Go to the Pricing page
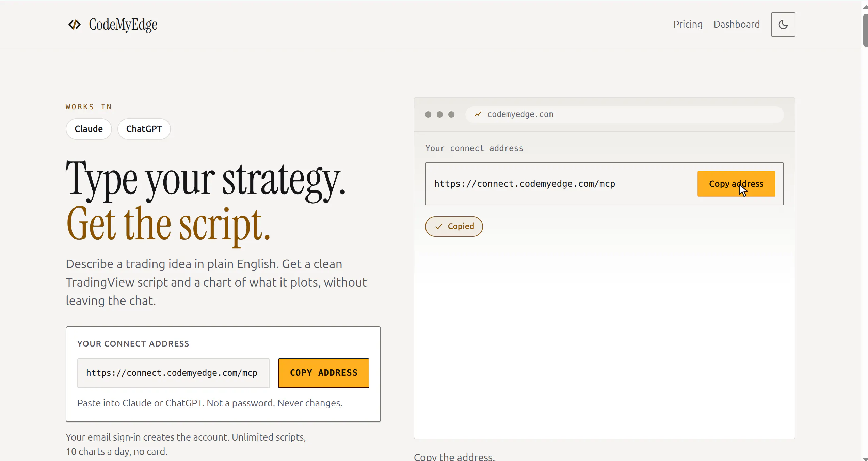 [x=688, y=25]
